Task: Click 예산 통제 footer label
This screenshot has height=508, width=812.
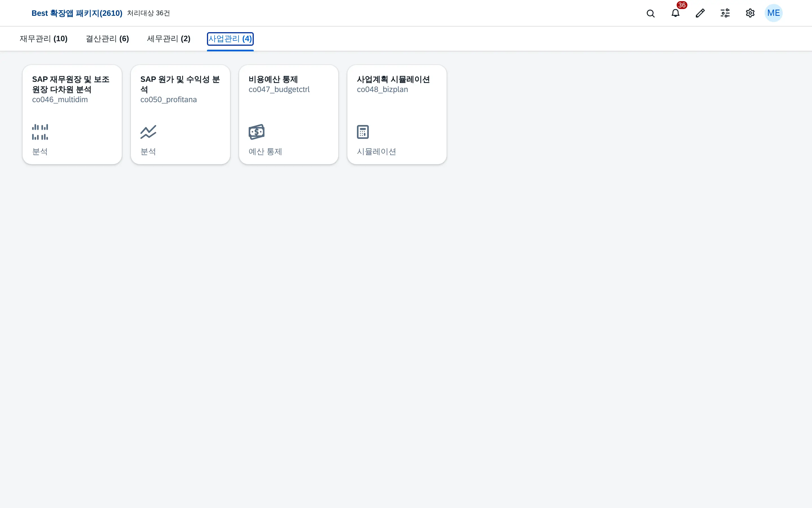Action: (265, 152)
